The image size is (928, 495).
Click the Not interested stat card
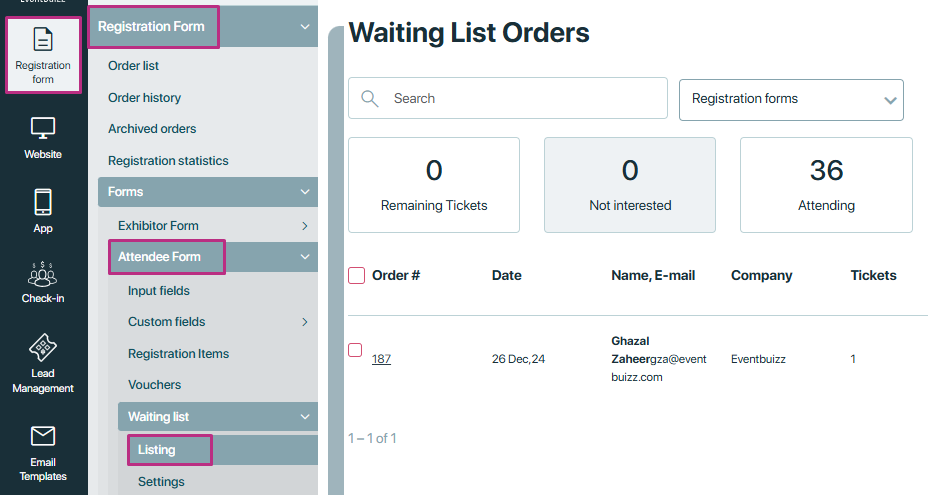630,185
